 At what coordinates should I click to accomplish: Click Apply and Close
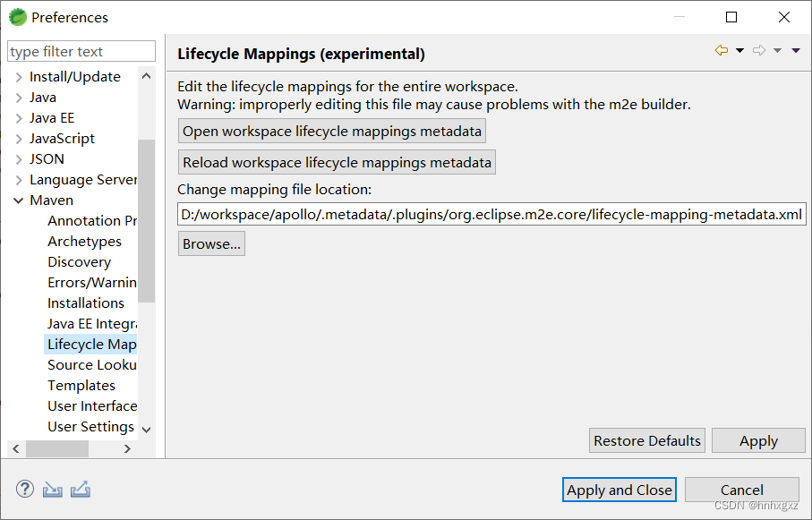click(x=619, y=490)
